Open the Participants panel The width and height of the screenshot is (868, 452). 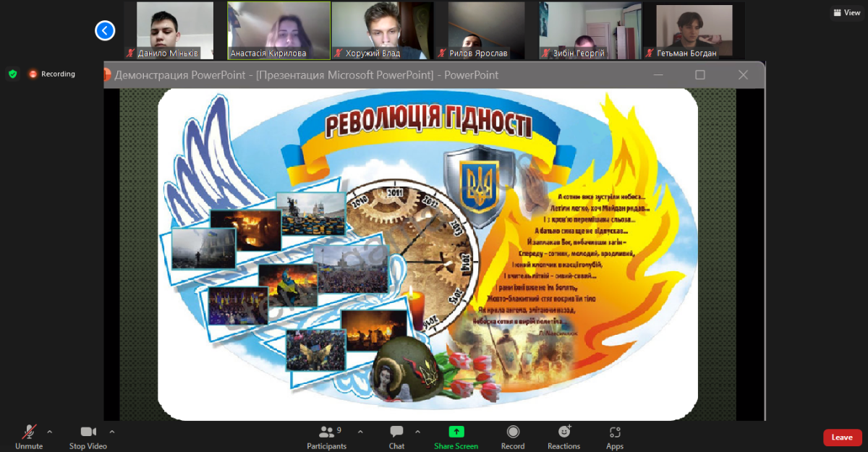[326, 437]
